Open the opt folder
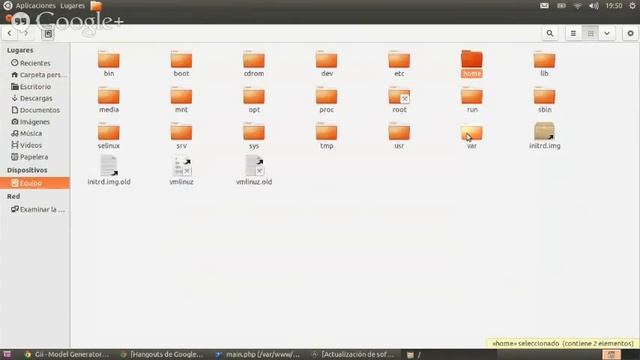Viewport: 640px width, 360px height. click(x=254, y=100)
